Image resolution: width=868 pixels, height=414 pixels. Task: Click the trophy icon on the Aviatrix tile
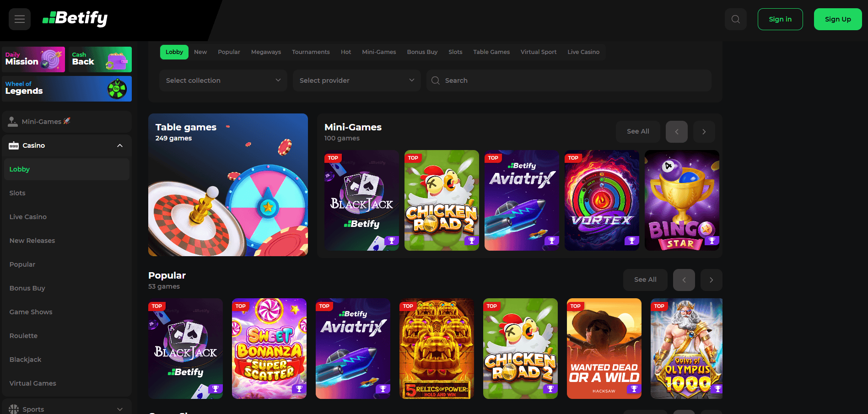551,240
